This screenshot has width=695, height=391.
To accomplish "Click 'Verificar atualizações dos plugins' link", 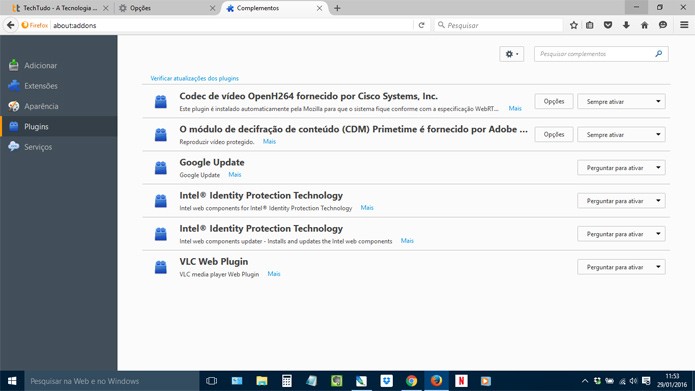I will point(195,78).
